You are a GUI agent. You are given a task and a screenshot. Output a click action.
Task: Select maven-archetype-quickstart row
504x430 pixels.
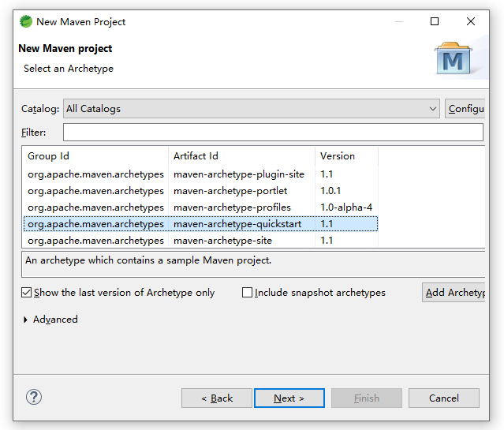point(200,224)
